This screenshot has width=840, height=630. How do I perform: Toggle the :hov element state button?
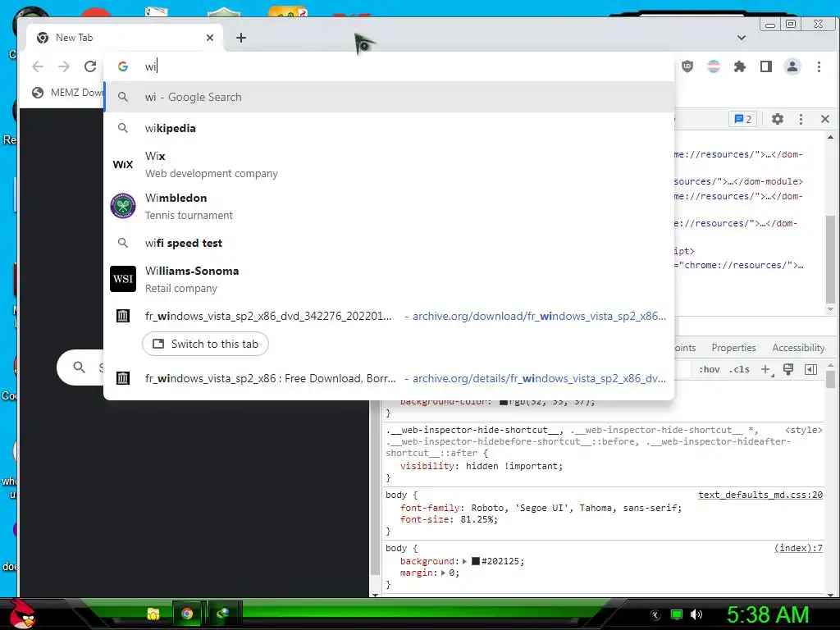[710, 370]
